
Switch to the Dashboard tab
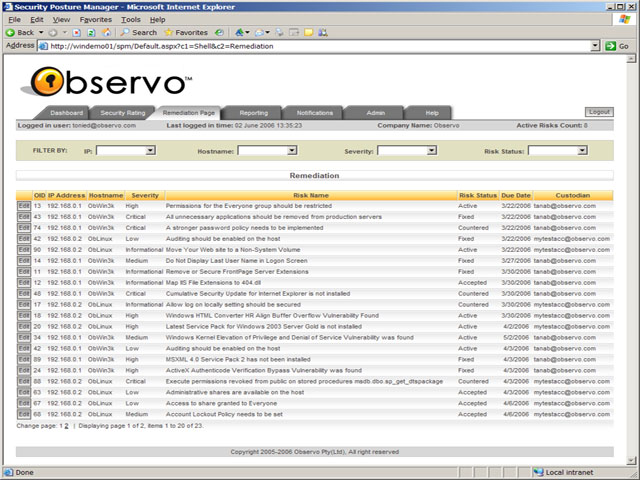click(x=66, y=113)
